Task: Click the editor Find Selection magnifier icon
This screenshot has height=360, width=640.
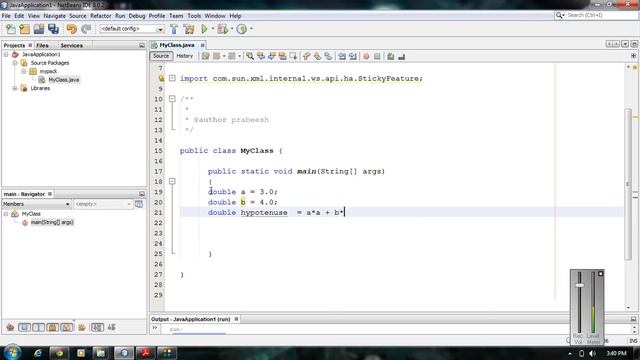Action: [250, 56]
